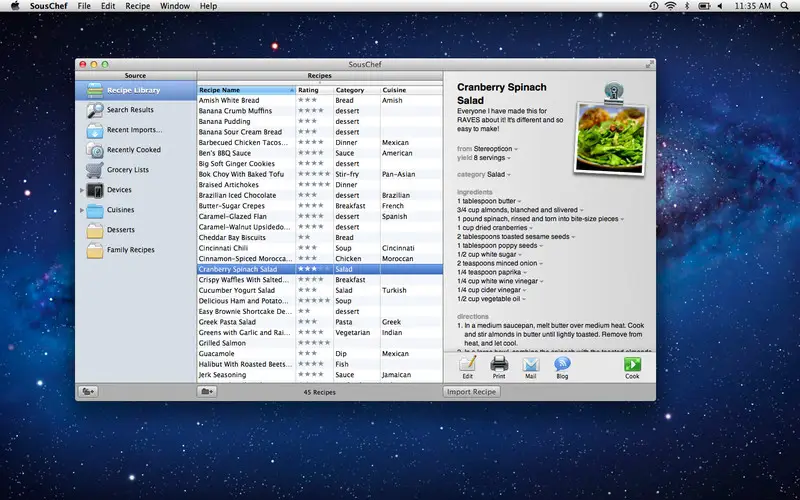Select the Bok Choy With Baked Tofu recipe
The height and width of the screenshot is (500, 800).
tap(320, 174)
